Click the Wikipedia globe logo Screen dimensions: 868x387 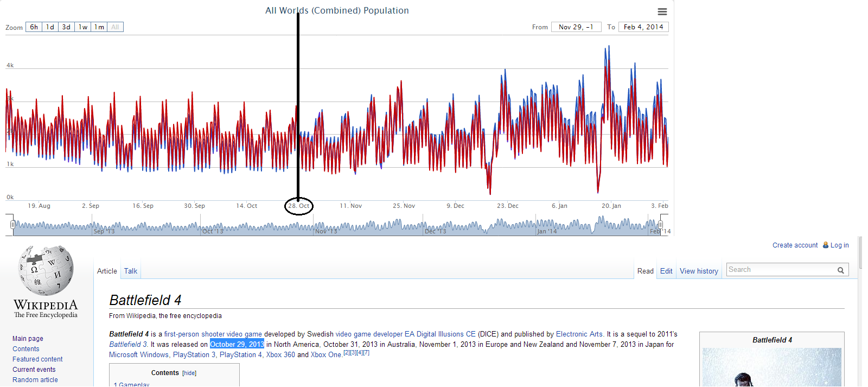pos(46,270)
